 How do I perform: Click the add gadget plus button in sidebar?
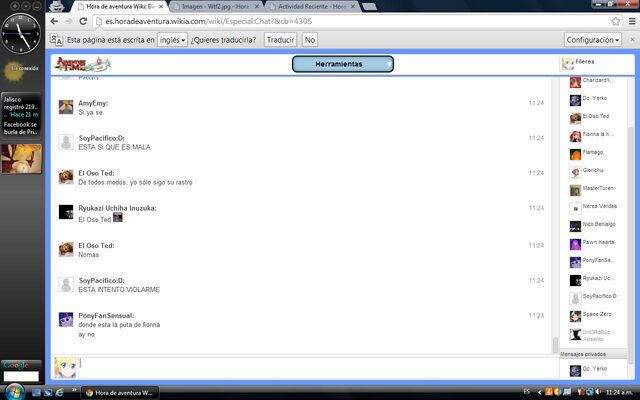(15, 6)
